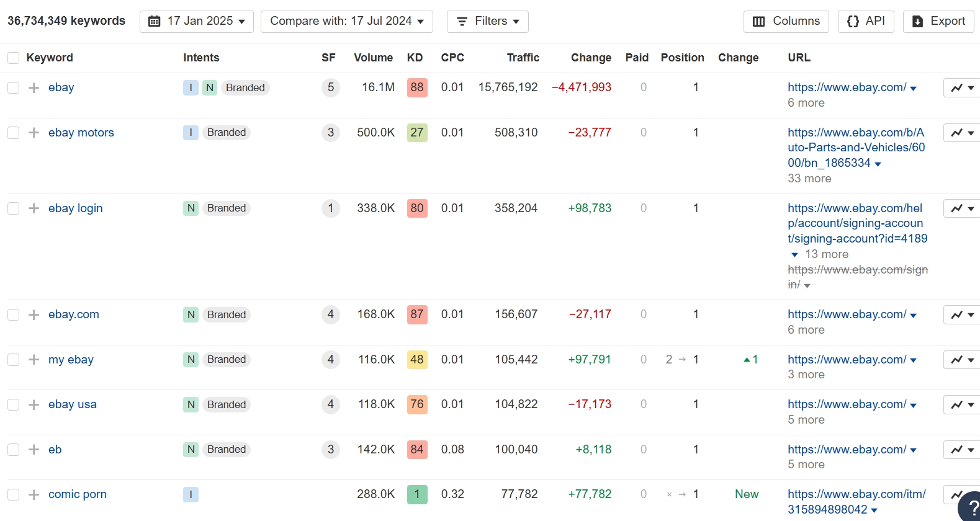Click the Export button
Screen dimensions: 980x521
938,21
